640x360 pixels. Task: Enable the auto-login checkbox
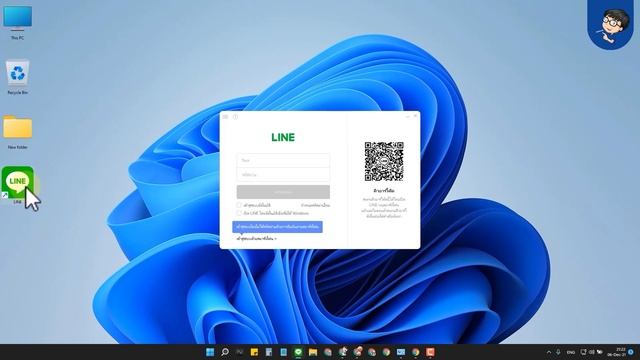[x=239, y=205]
